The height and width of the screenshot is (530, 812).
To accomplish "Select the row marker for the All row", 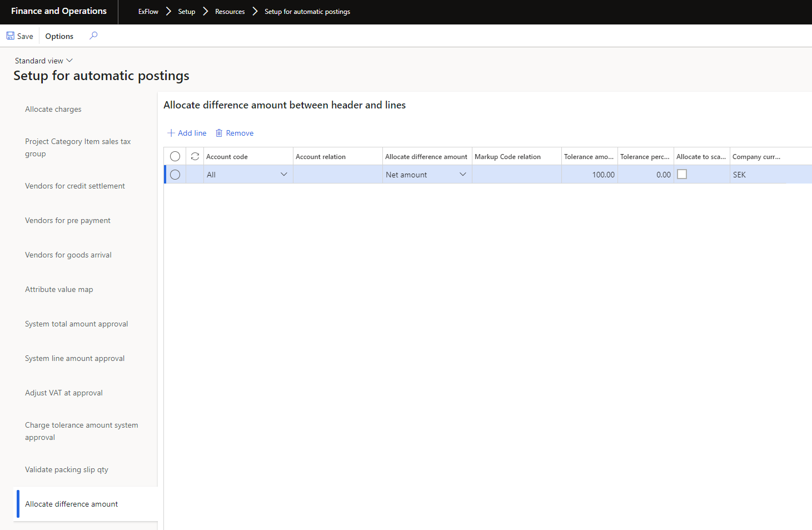I will tap(175, 175).
